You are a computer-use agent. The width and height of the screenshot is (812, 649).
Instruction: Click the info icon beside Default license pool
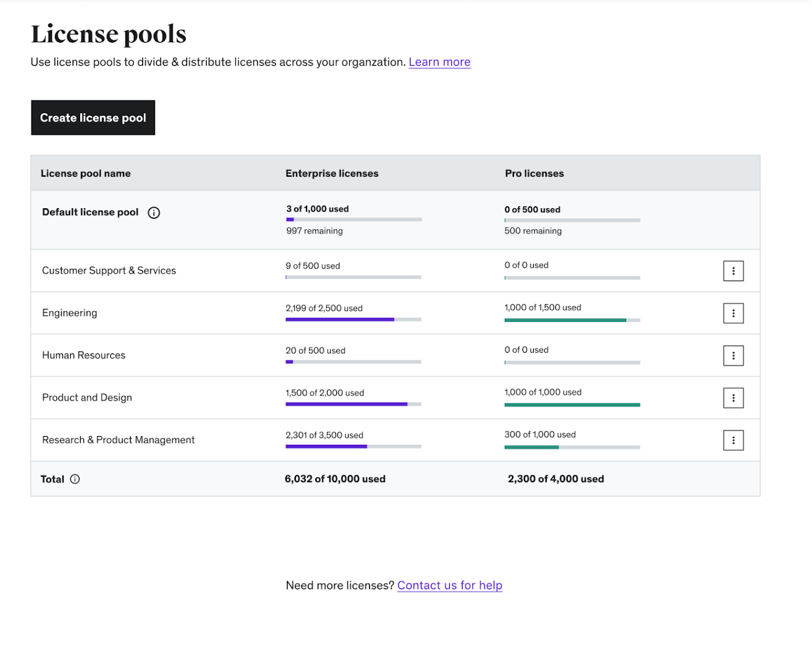tap(154, 213)
